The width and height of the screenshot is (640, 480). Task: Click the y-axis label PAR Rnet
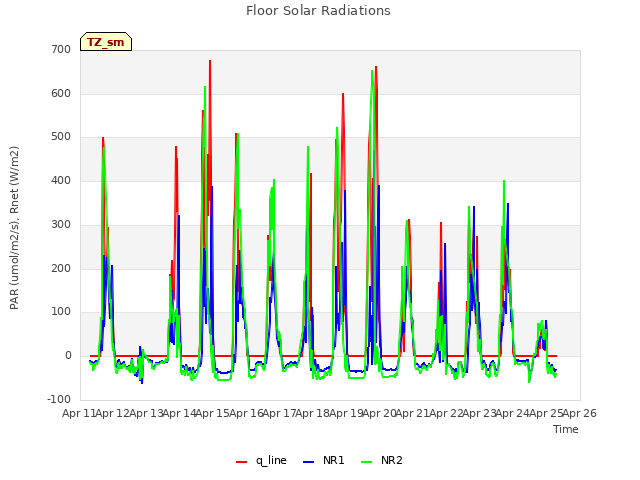click(x=14, y=228)
